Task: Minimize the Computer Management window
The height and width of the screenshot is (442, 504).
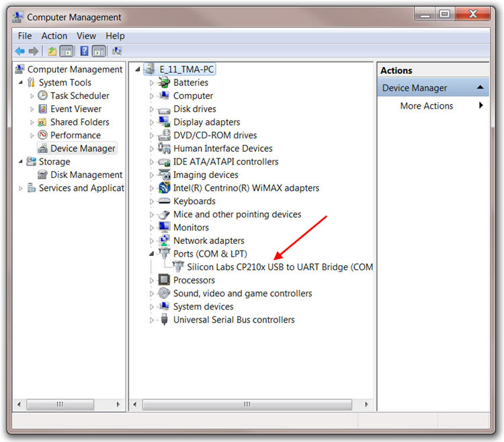Action: tap(425, 15)
